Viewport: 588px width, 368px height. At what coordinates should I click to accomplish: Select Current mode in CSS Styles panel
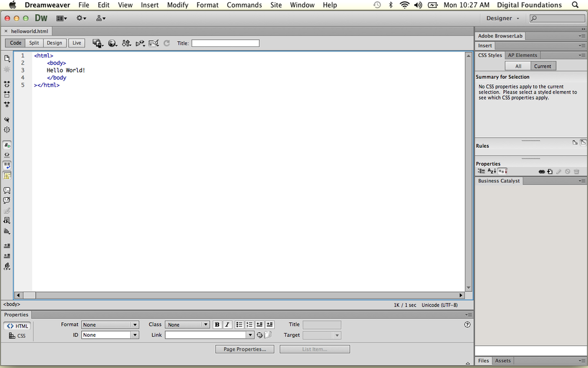tap(543, 66)
